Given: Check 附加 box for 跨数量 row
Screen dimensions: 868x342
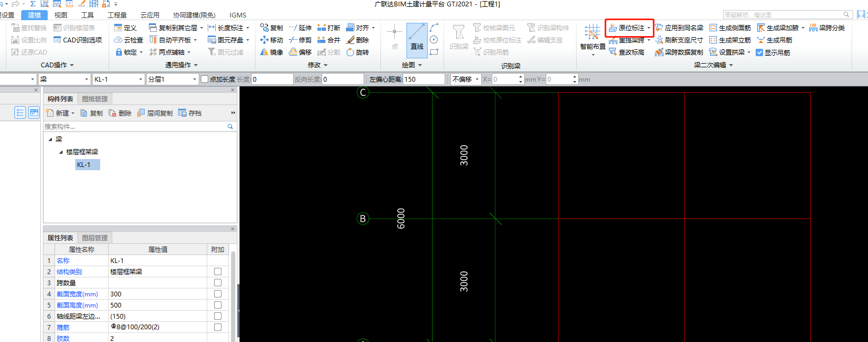Looking at the screenshot, I should pos(218,283).
